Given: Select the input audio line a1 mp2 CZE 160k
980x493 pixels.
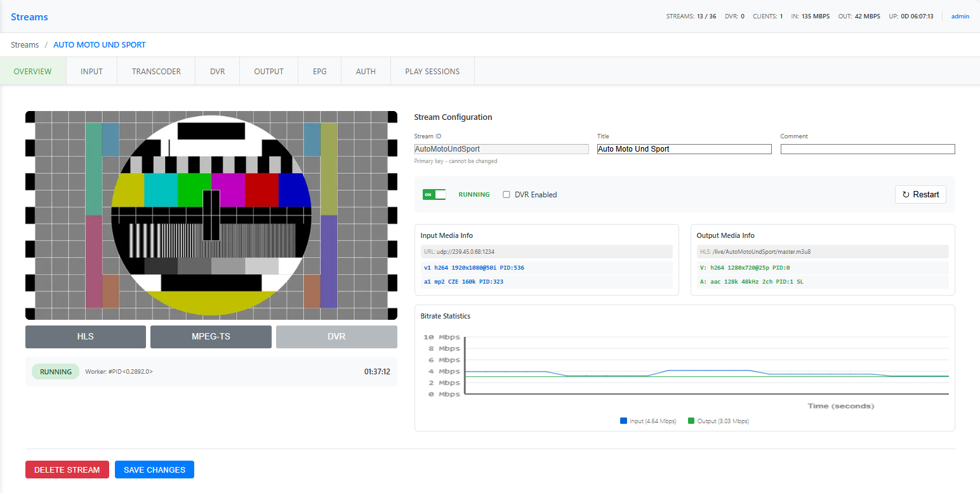Looking at the screenshot, I should (546, 282).
